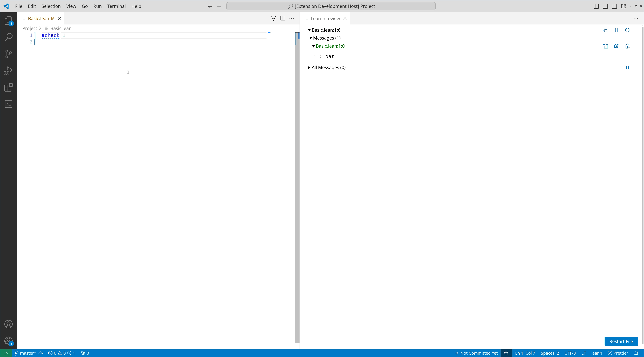Image resolution: width=644 pixels, height=357 pixels.
Task: Open the Run menu
Action: (x=97, y=6)
